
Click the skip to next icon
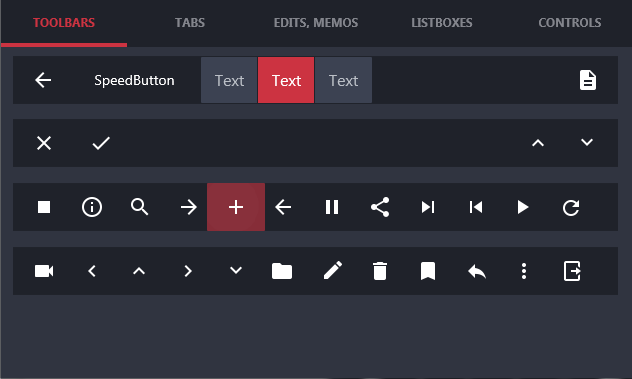click(428, 207)
